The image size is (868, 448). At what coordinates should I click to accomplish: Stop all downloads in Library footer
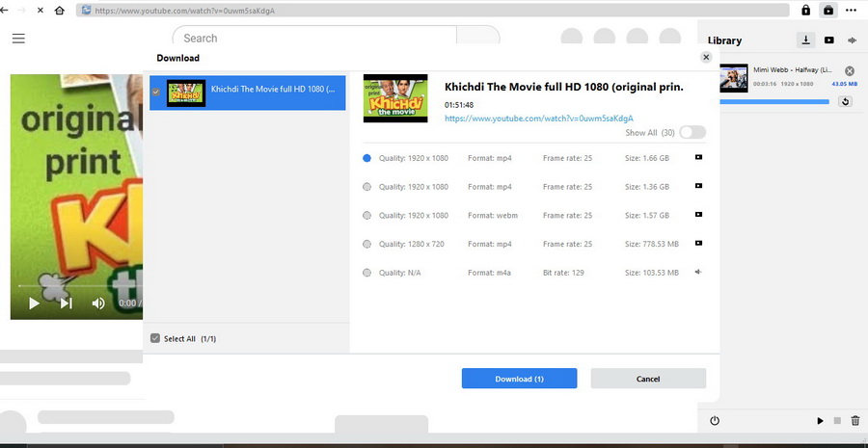pos(837,421)
